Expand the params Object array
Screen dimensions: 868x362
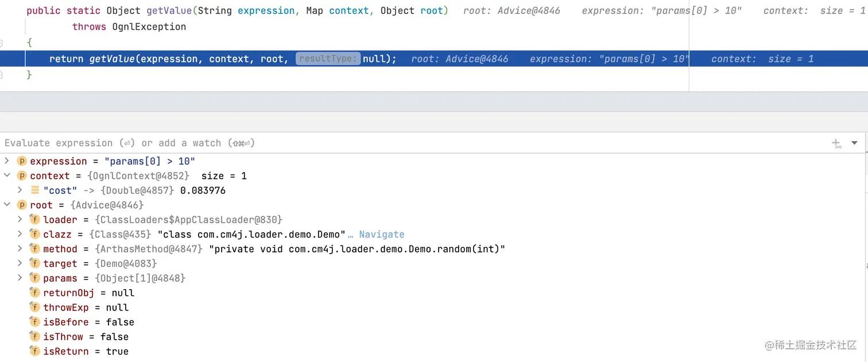click(20, 278)
